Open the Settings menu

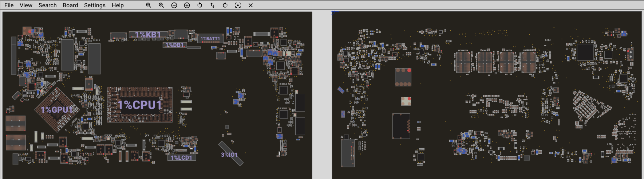95,5
